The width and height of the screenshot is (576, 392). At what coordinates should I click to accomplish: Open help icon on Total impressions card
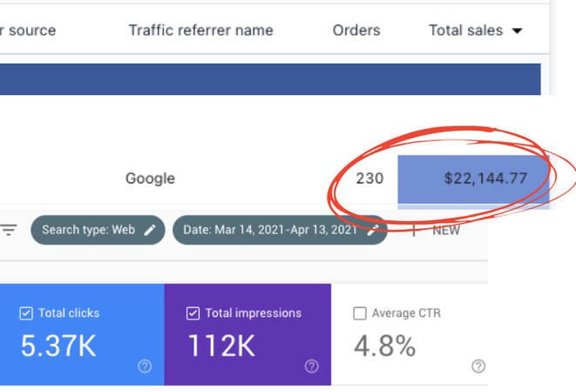click(311, 367)
